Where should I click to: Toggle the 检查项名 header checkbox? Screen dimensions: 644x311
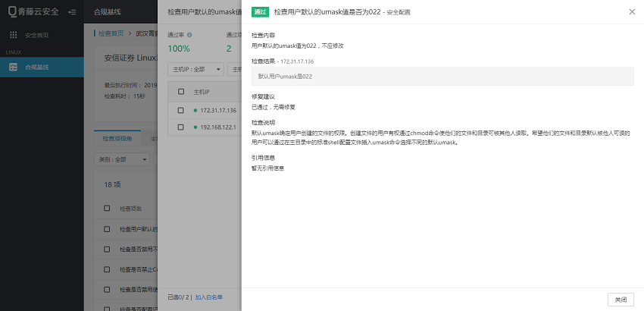[107, 208]
